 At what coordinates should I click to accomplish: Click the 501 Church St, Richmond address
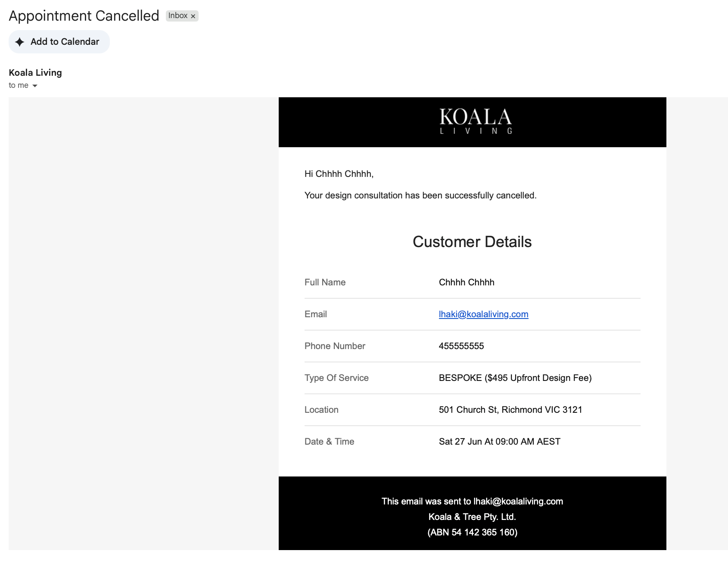point(510,410)
